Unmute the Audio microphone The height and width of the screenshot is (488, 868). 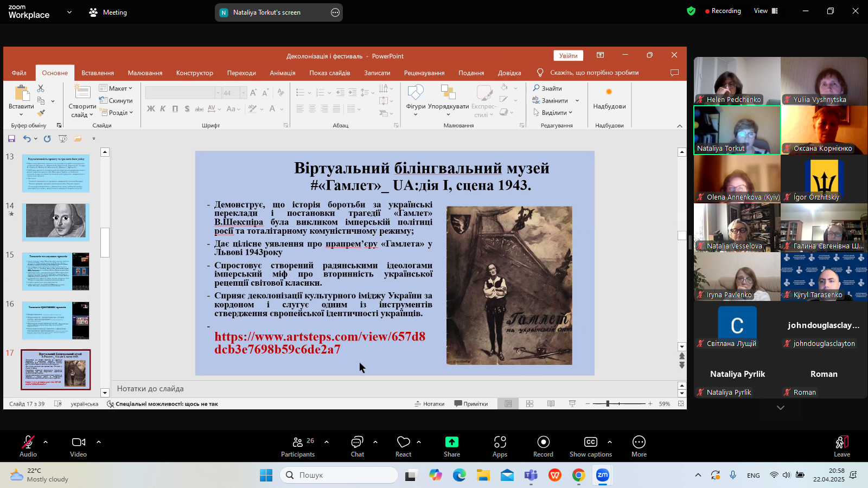(28, 446)
